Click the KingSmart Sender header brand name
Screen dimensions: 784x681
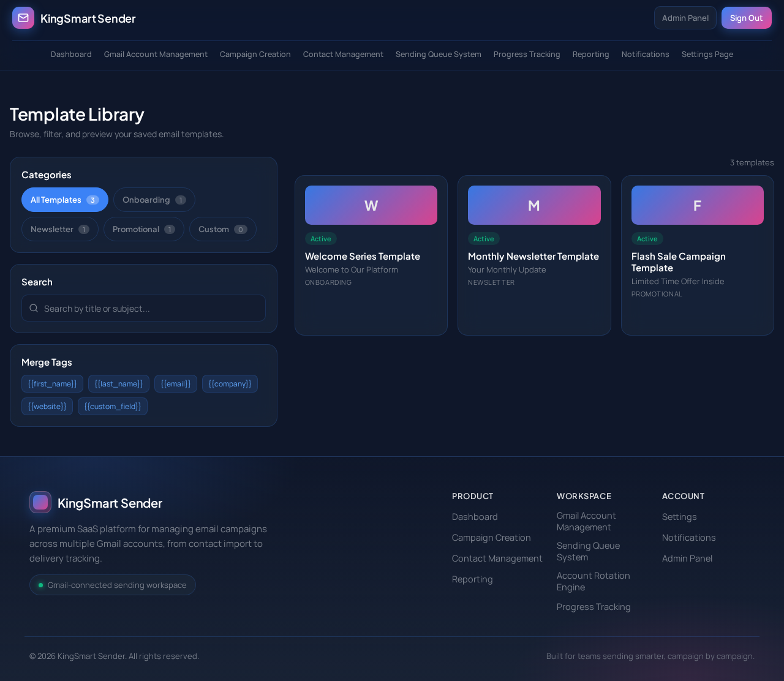[88, 18]
